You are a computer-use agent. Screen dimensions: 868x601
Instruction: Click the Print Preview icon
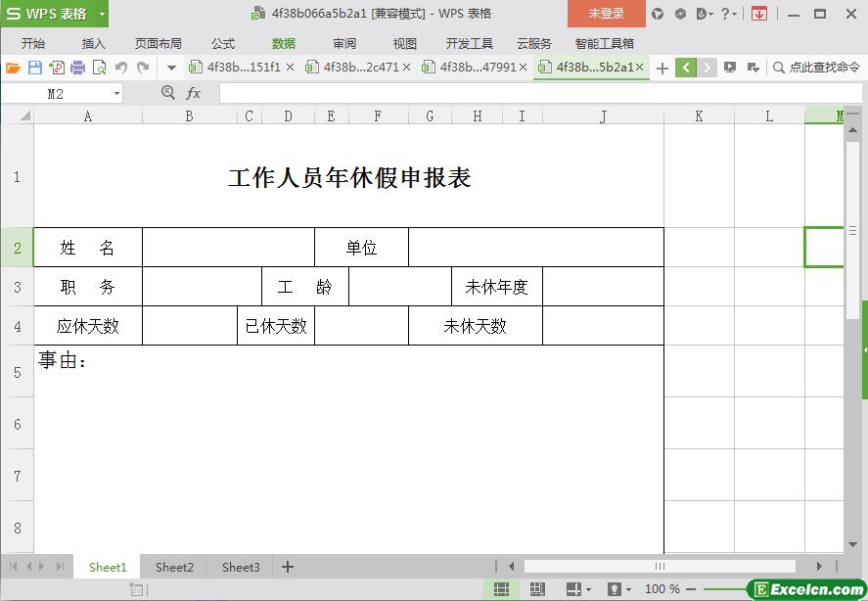point(99,68)
